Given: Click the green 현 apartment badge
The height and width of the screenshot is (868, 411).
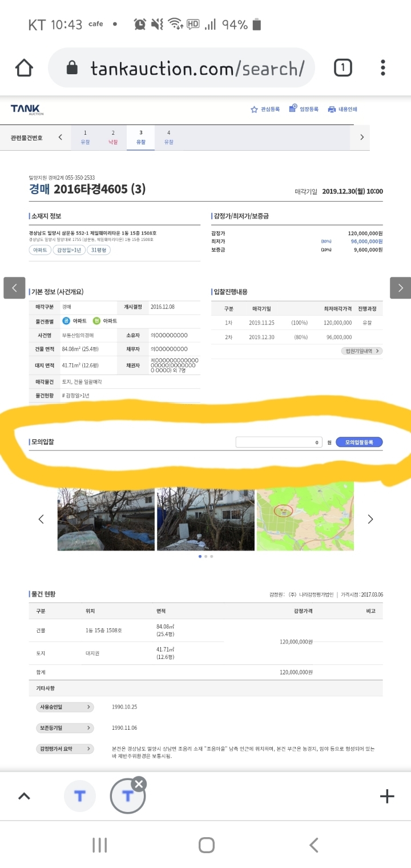Looking at the screenshot, I should click(x=96, y=321).
